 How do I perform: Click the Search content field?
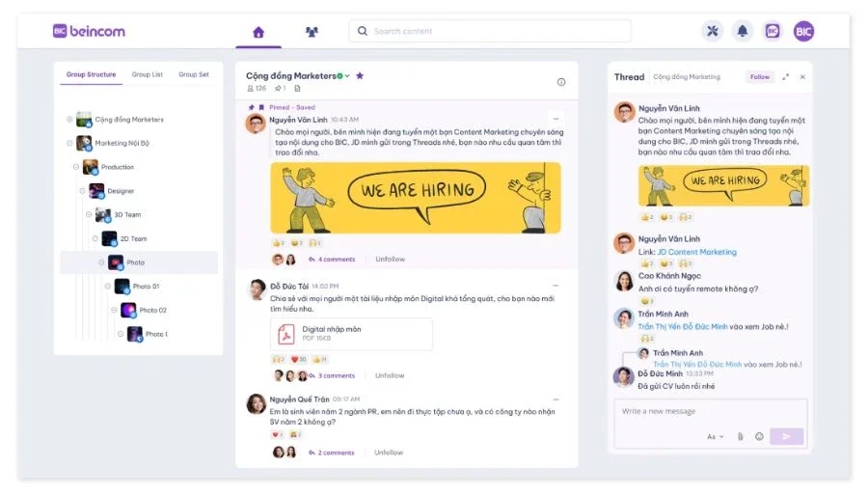[490, 31]
